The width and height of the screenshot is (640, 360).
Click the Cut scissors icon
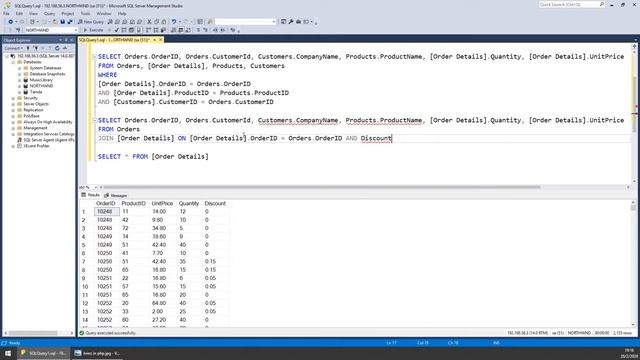[149, 22]
